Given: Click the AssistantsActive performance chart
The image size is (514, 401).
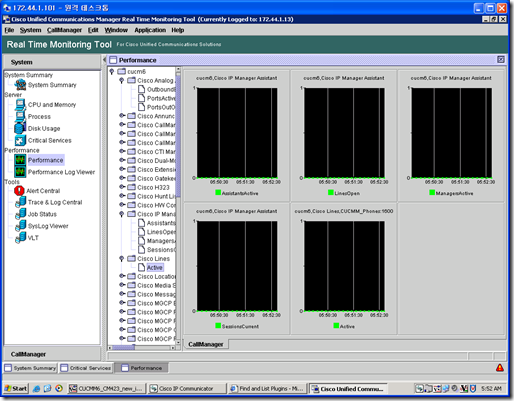Looking at the screenshot, I should tap(237, 133).
